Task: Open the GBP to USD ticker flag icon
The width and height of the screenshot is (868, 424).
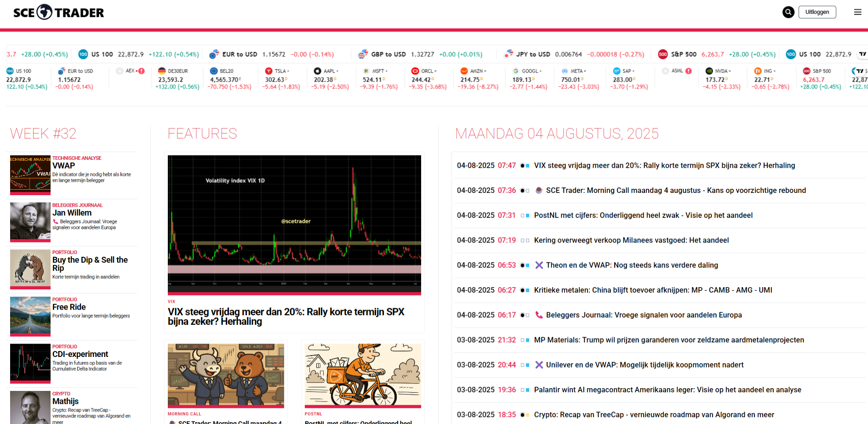Action: [x=363, y=54]
